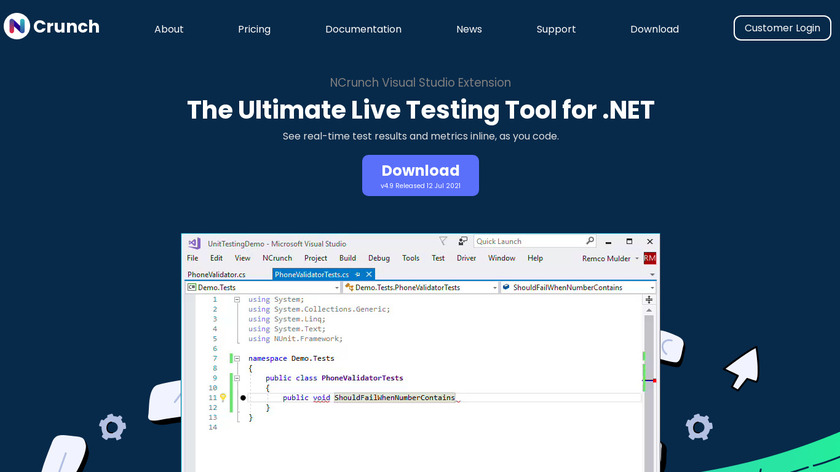
Task: Open the Driver menu
Action: tap(466, 258)
